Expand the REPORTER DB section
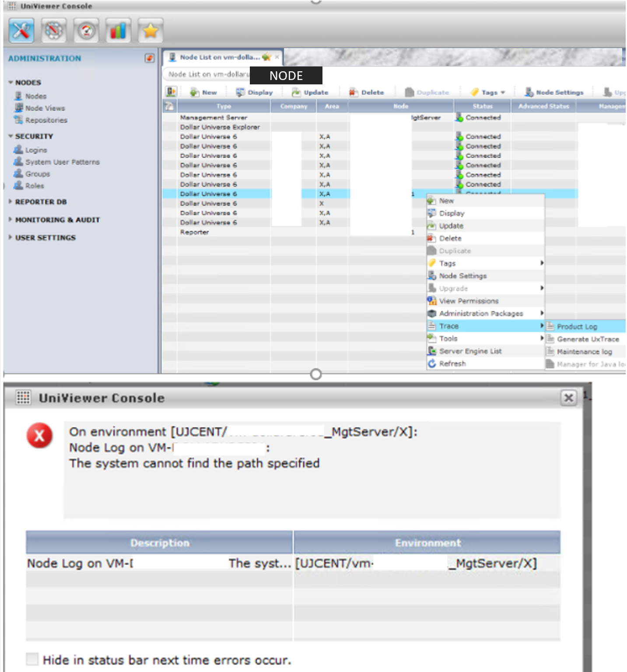The image size is (627, 672). [x=41, y=202]
